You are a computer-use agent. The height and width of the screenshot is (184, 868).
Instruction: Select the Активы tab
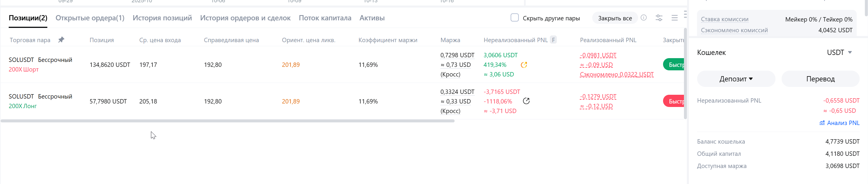point(372,18)
